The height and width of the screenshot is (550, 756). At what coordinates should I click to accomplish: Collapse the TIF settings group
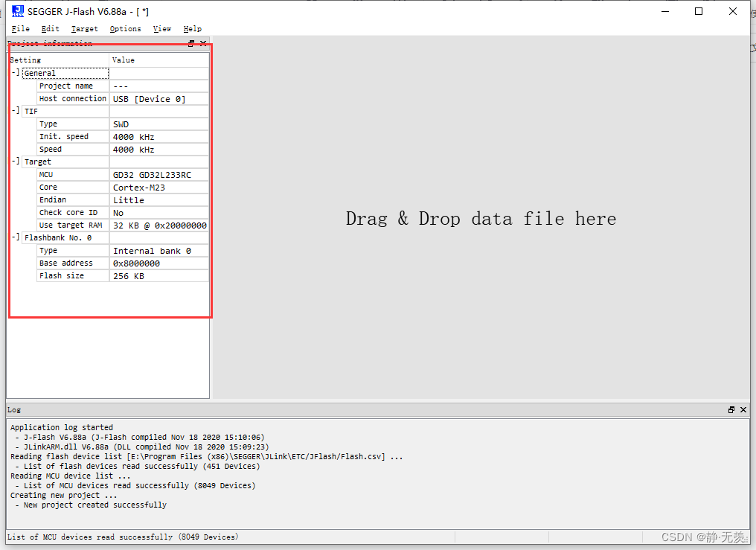[16, 110]
